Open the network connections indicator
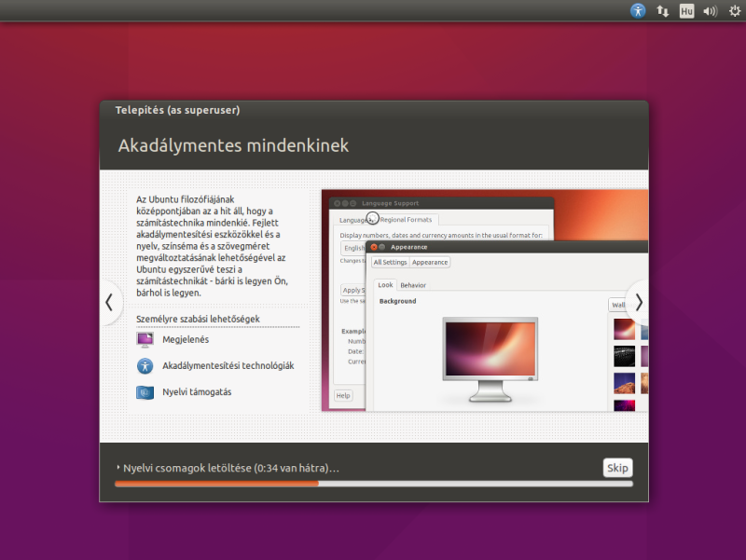The width and height of the screenshot is (746, 560). (x=662, y=10)
